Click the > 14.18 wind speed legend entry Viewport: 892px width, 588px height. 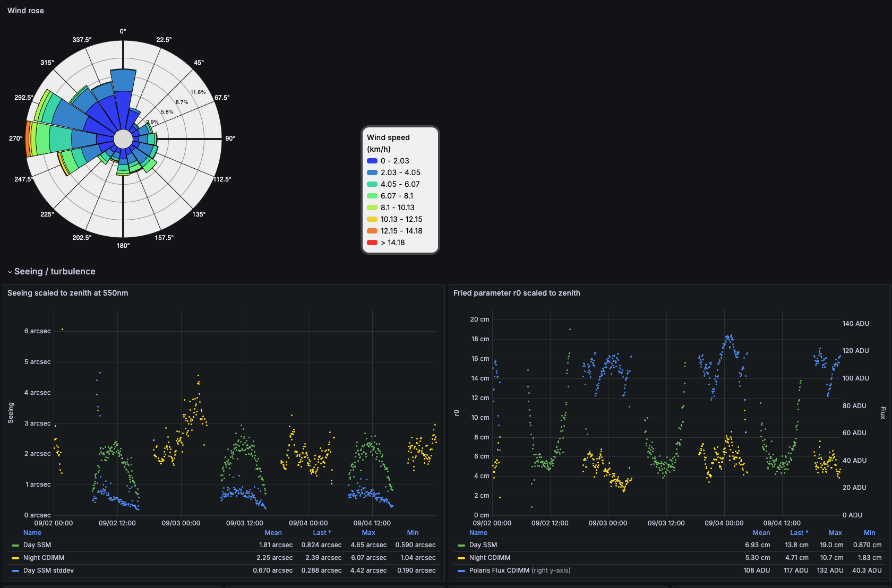pos(386,243)
